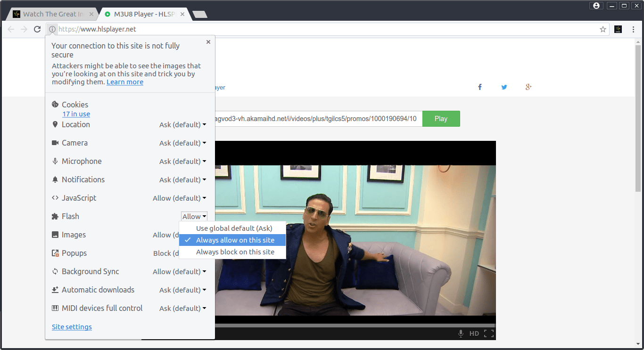644x350 pixels.
Task: Click the Camera permission icon
Action: [x=55, y=143]
